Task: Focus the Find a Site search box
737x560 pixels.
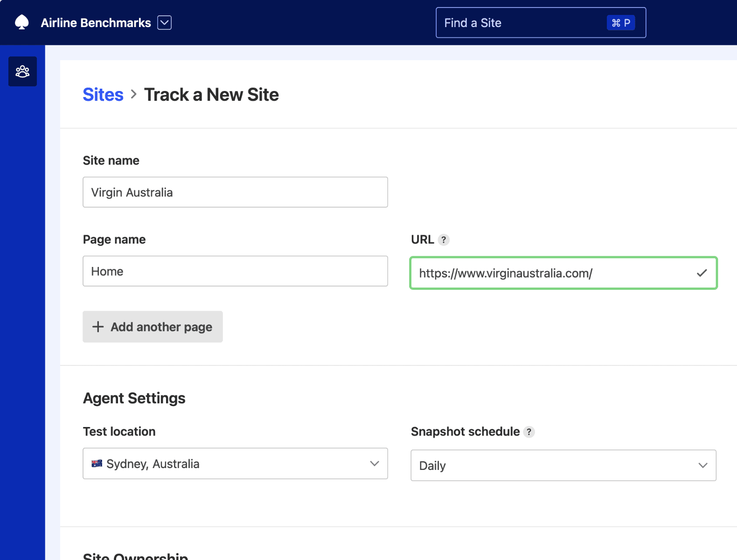Action: coord(518,23)
